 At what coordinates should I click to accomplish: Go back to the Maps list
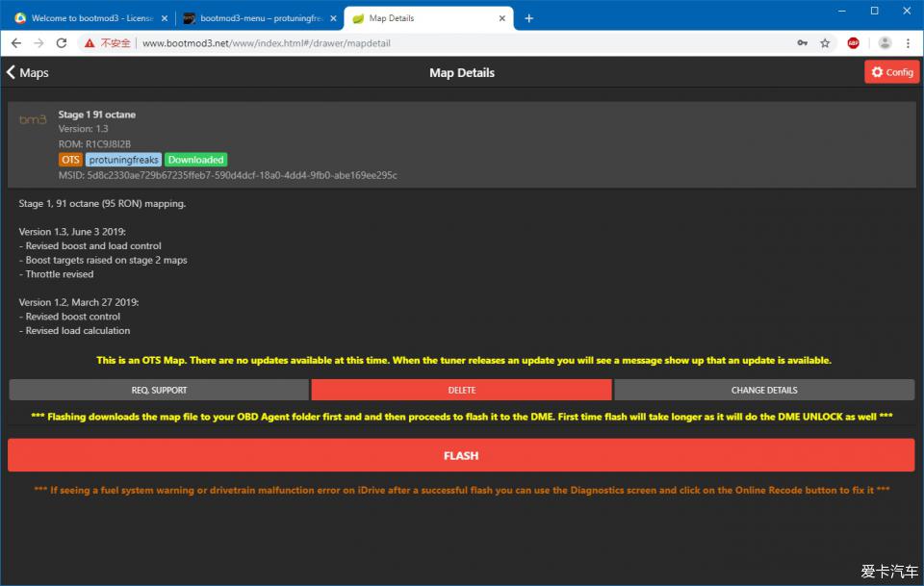(27, 72)
